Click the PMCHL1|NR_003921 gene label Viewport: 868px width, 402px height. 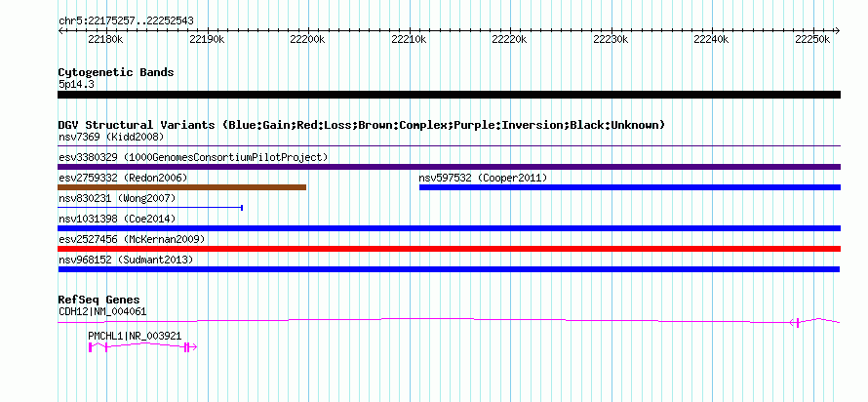[135, 336]
